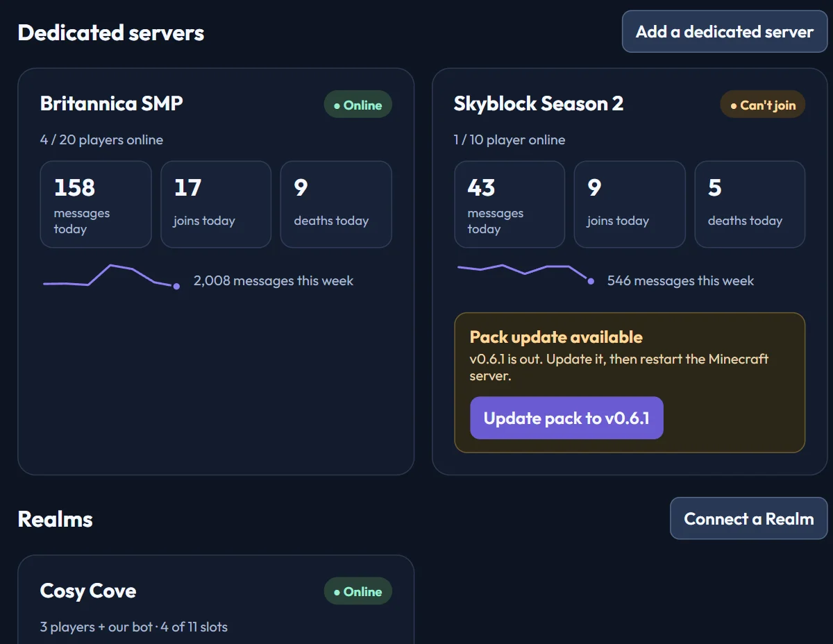This screenshot has height=644, width=833.
Task: Click Add a dedicated server button
Action: click(725, 32)
